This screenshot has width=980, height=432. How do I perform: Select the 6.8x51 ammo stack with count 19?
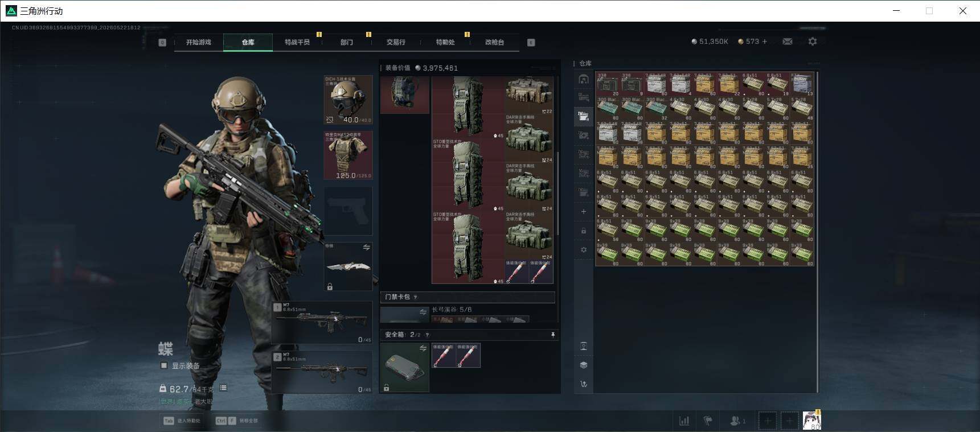coord(778,84)
